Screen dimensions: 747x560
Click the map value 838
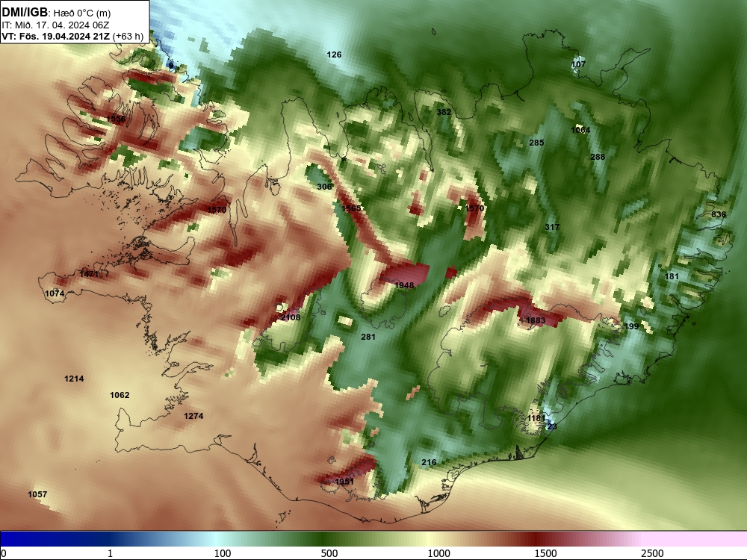(719, 214)
